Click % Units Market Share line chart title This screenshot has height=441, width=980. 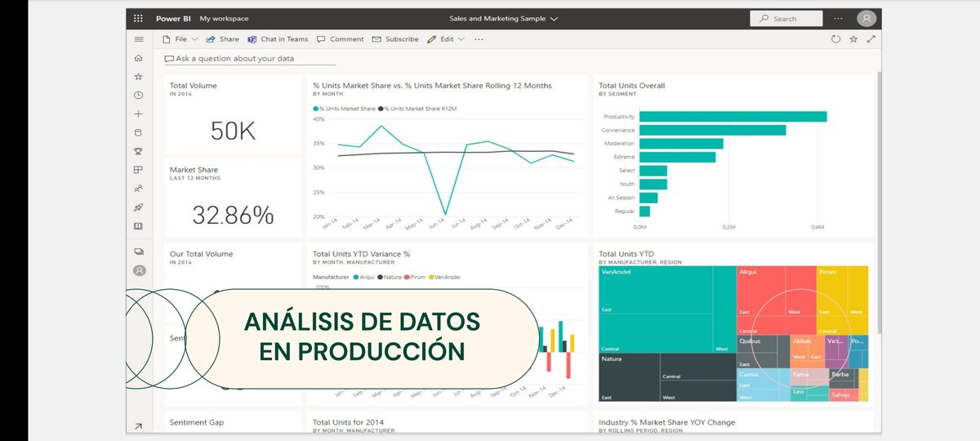(432, 85)
